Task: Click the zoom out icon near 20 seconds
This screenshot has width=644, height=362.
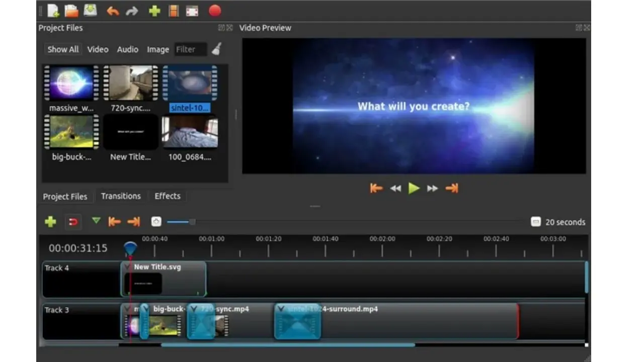Action: [x=536, y=222]
